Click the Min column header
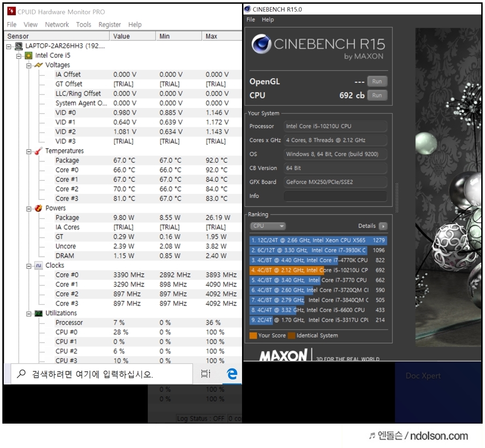The image size is (485, 448). (x=179, y=36)
